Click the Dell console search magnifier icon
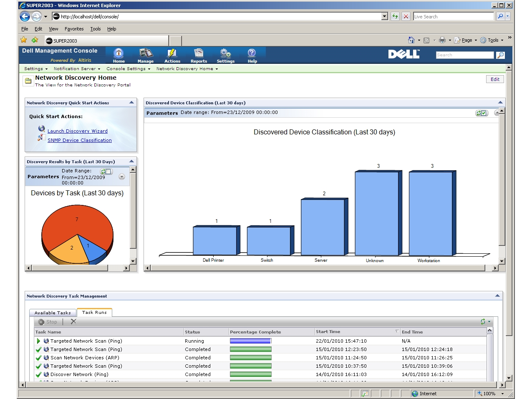The height and width of the screenshot is (399, 532). 500,55
